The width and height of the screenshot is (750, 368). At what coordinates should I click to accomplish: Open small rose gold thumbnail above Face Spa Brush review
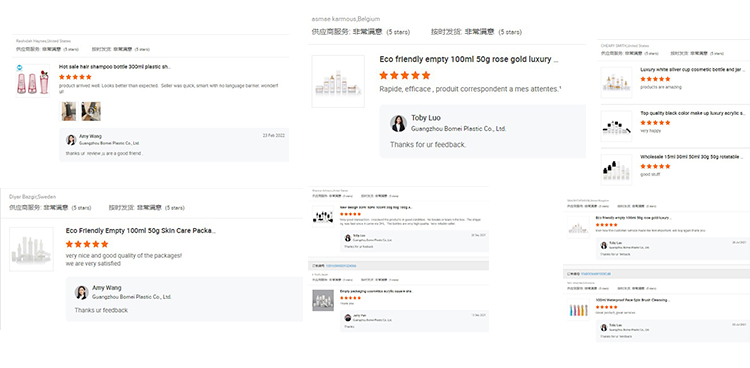578,227
